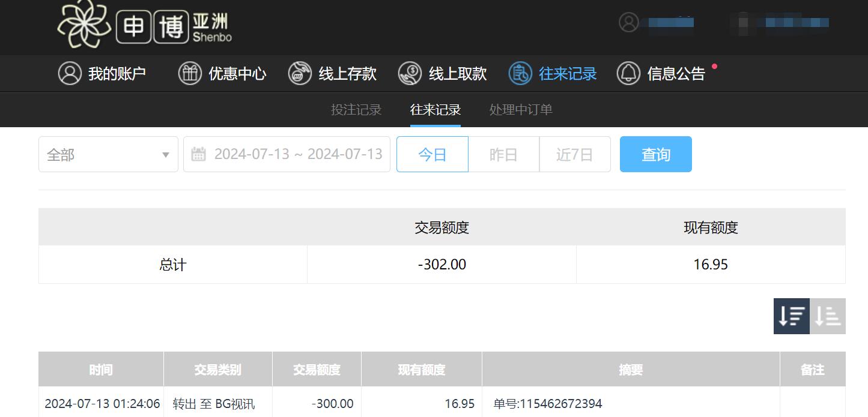Expand the filter dropdown arrow

click(166, 154)
